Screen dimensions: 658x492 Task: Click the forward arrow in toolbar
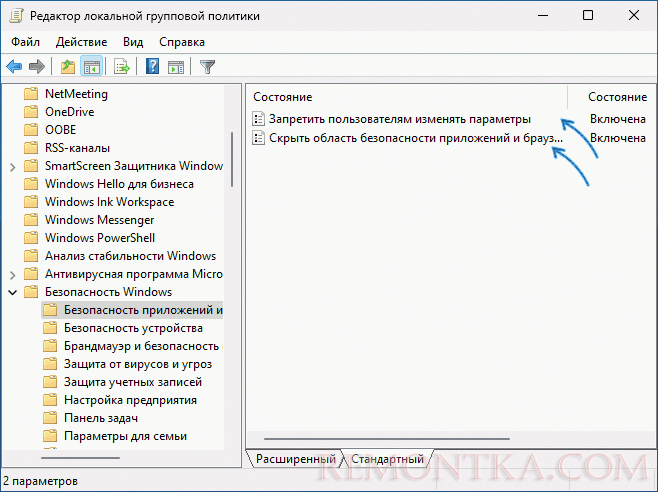click(37, 66)
